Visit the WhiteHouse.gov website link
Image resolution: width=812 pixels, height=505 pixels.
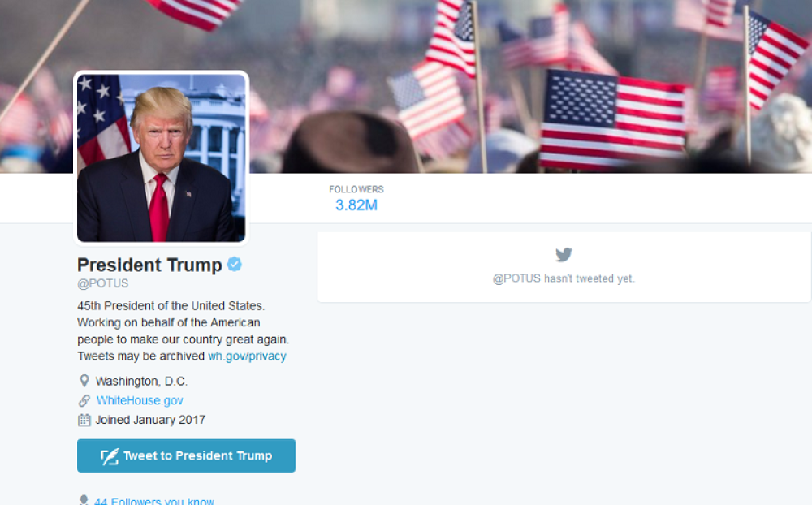coord(140,400)
